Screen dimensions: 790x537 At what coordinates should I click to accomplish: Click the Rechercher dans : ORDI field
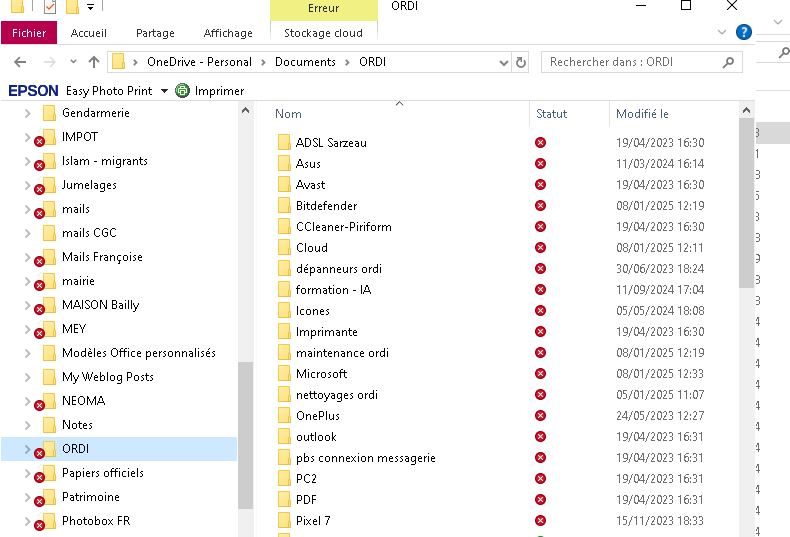(x=641, y=62)
